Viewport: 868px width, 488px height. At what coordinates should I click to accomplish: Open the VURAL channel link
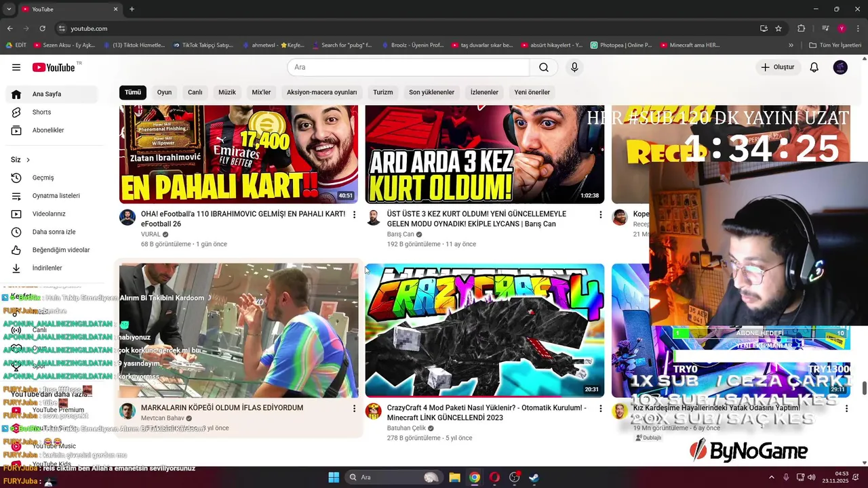[x=151, y=235]
